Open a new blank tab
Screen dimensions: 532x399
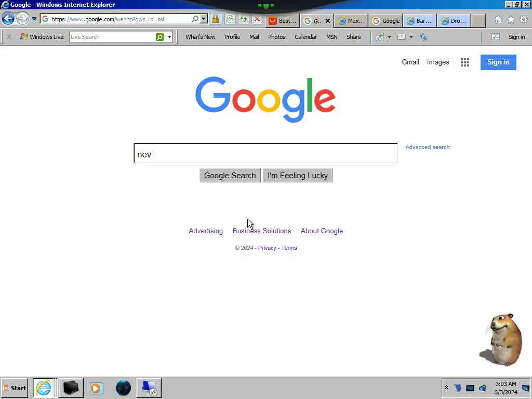[x=478, y=21]
